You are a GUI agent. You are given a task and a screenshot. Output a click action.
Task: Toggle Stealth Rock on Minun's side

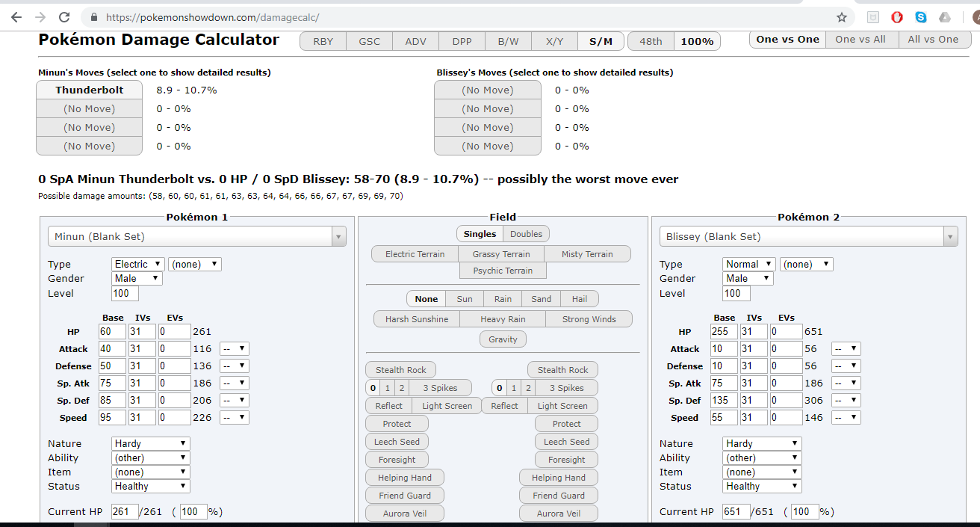[x=401, y=370]
